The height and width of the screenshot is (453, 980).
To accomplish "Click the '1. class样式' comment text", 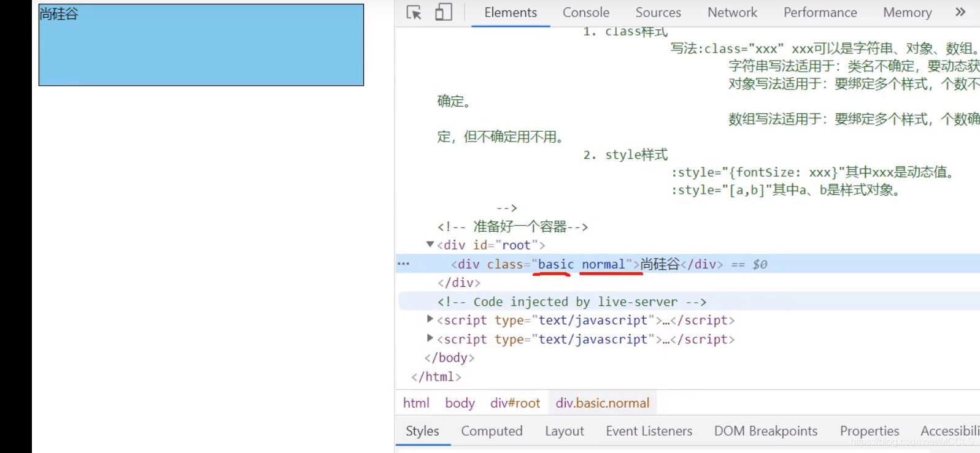I will [x=625, y=31].
